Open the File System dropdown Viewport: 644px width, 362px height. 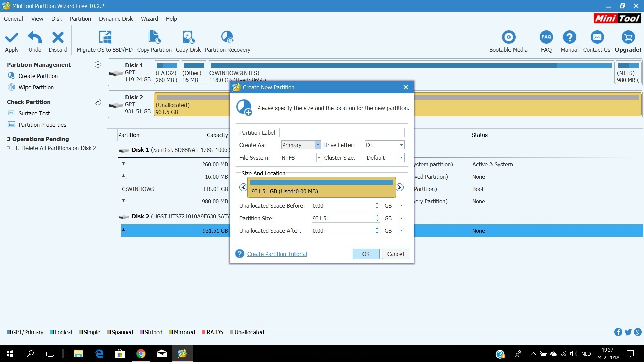coord(319,158)
